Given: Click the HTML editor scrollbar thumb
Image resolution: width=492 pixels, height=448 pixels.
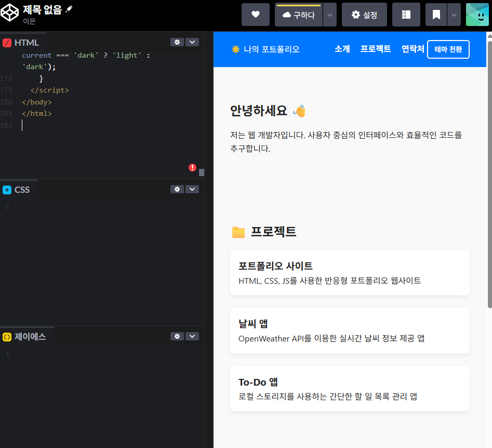Looking at the screenshot, I should [202, 173].
